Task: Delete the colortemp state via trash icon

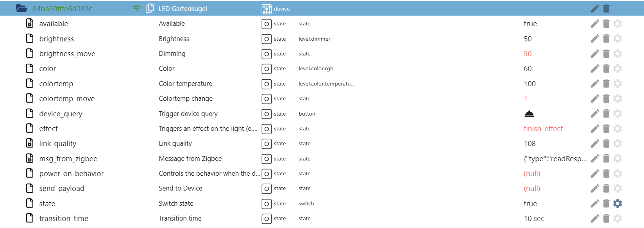Action: [606, 84]
